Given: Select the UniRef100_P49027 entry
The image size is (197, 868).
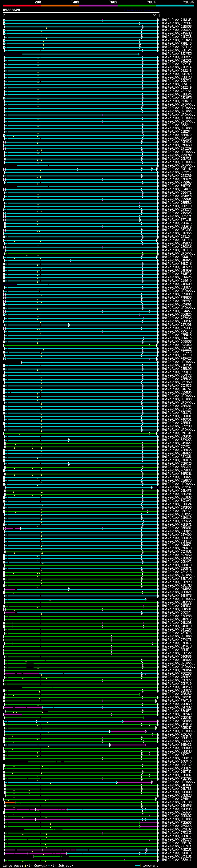Looking at the screenshot, I should pyautogui.click(x=177, y=443).
